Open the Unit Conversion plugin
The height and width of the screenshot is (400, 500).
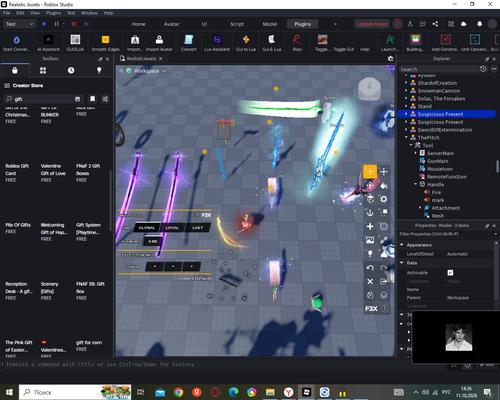point(475,43)
